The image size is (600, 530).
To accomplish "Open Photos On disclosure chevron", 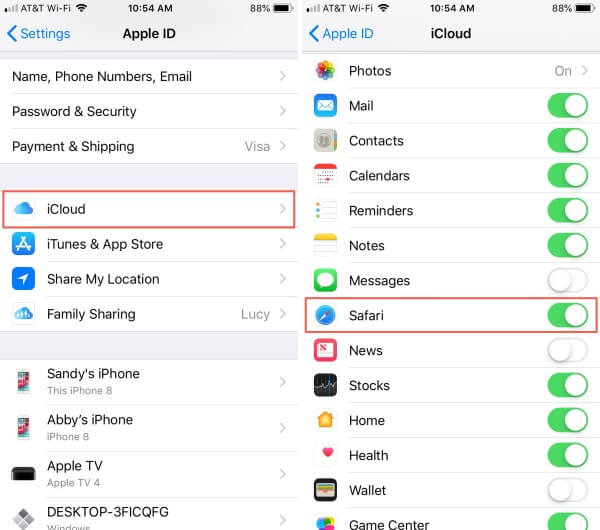I will coord(584,71).
